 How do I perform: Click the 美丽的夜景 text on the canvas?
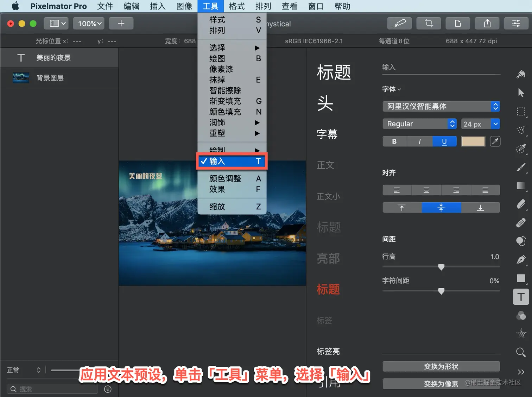click(146, 176)
